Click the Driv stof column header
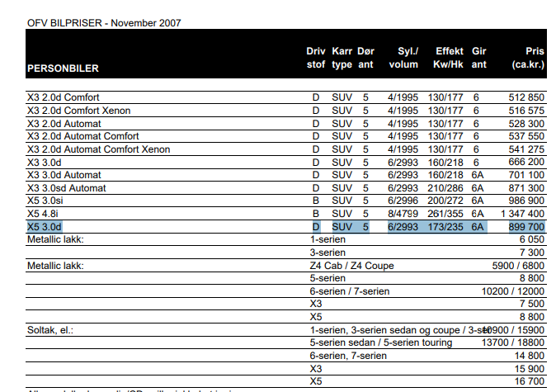Screen dimensions: 556x392 [315, 58]
